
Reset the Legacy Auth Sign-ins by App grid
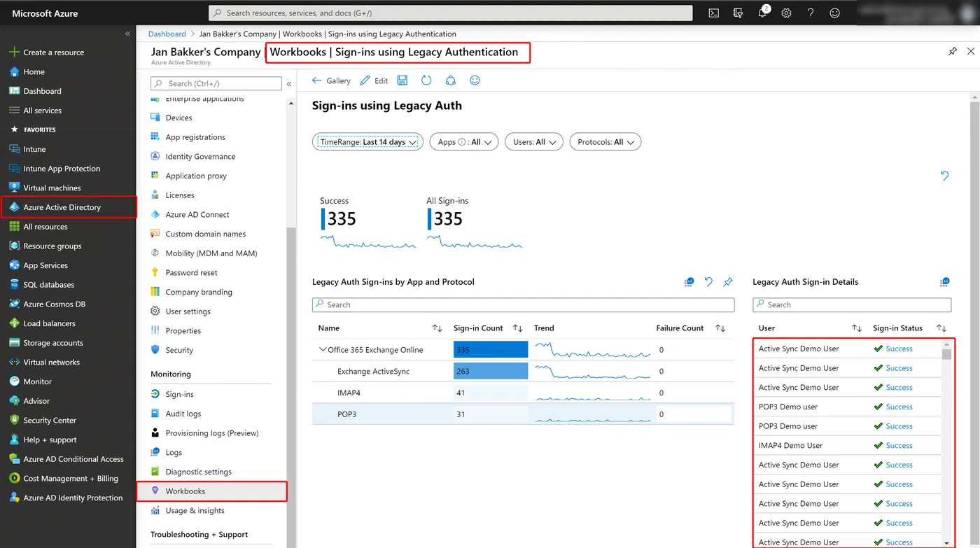click(708, 282)
